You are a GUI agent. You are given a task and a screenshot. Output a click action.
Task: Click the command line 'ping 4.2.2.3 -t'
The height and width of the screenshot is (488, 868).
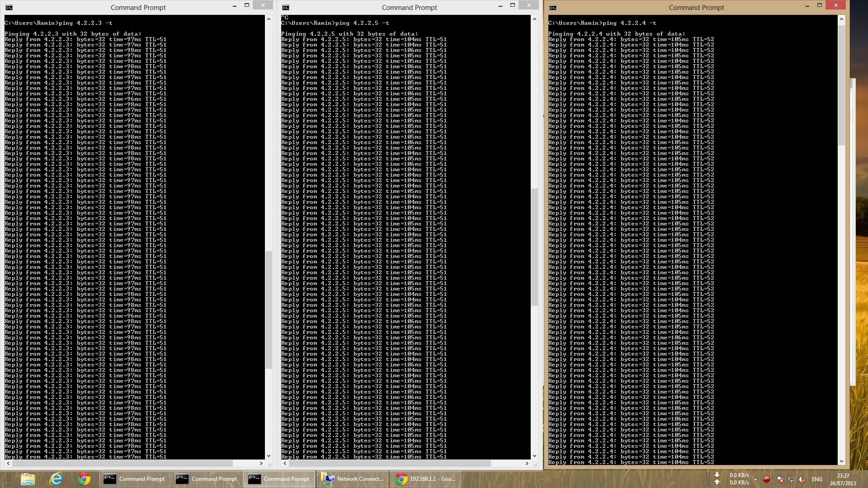85,23
